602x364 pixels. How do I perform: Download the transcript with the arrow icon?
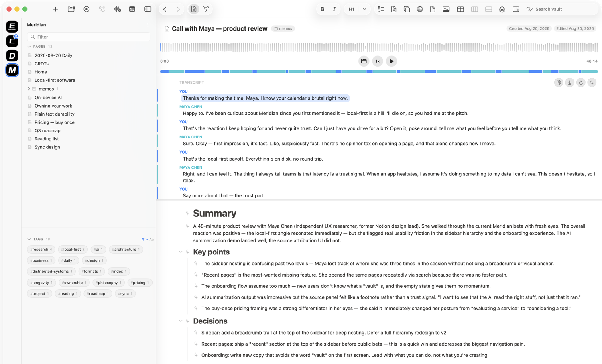click(x=570, y=83)
